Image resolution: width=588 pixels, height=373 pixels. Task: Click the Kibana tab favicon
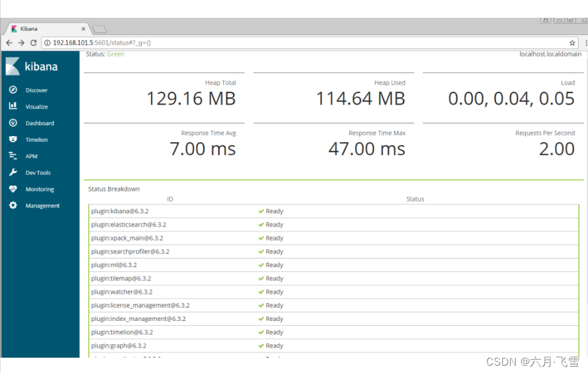pyautogui.click(x=14, y=28)
